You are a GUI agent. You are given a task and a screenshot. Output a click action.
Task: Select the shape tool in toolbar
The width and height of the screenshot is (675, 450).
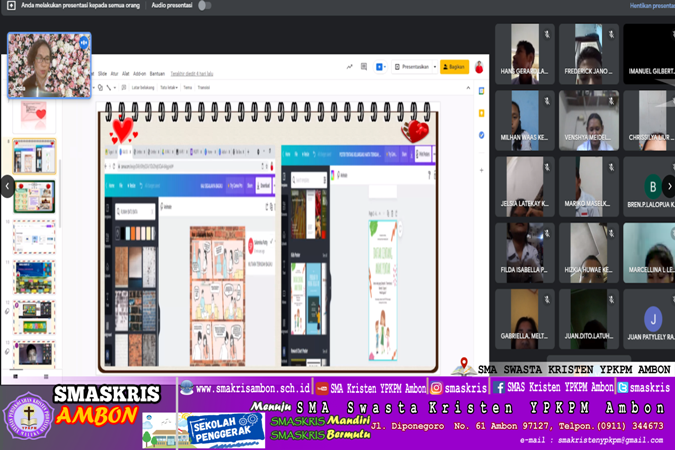100,87
